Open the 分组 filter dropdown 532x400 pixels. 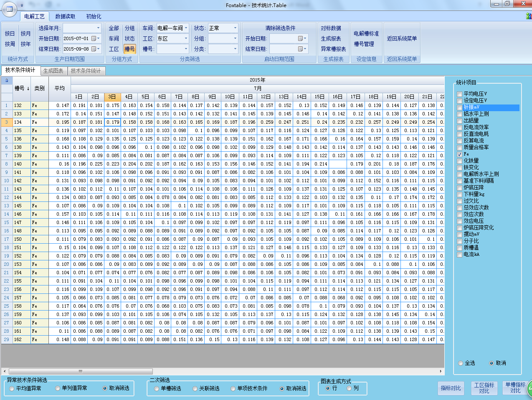[x=235, y=38]
